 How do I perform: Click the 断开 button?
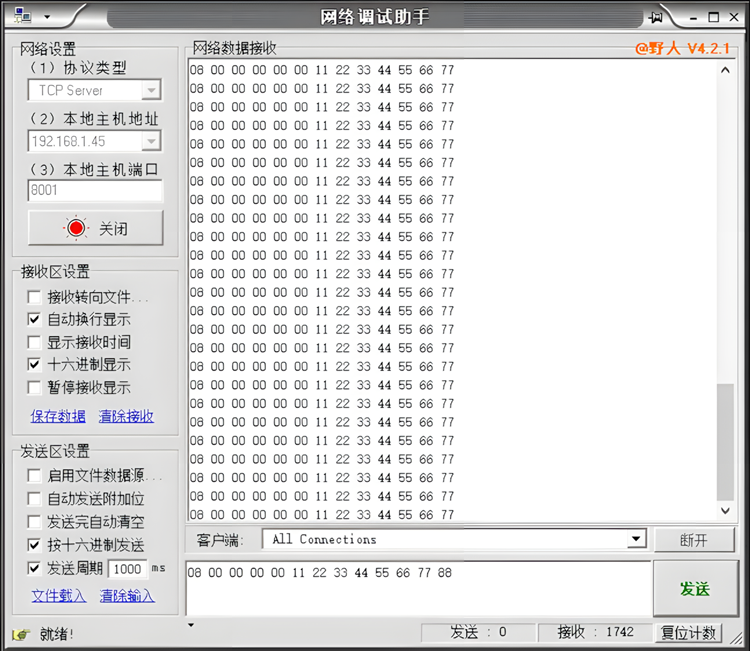(x=693, y=540)
